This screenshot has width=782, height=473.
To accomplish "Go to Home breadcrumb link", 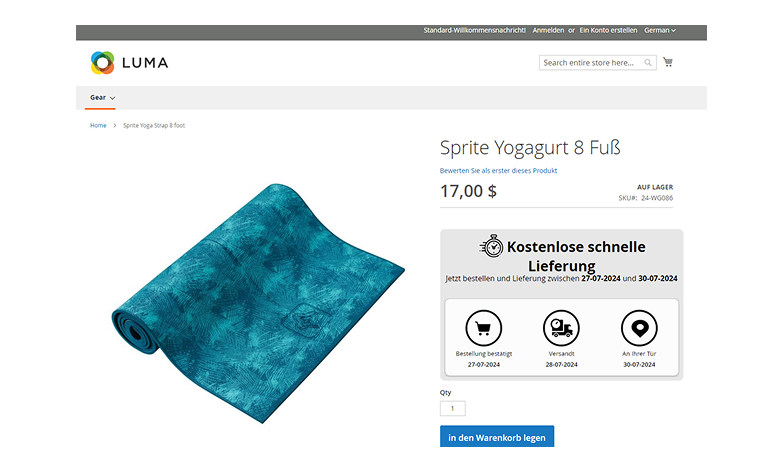I will [98, 126].
